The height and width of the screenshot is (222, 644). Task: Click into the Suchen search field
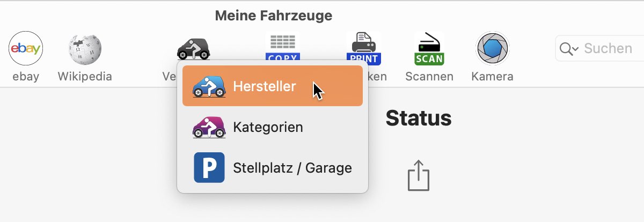pos(599,48)
